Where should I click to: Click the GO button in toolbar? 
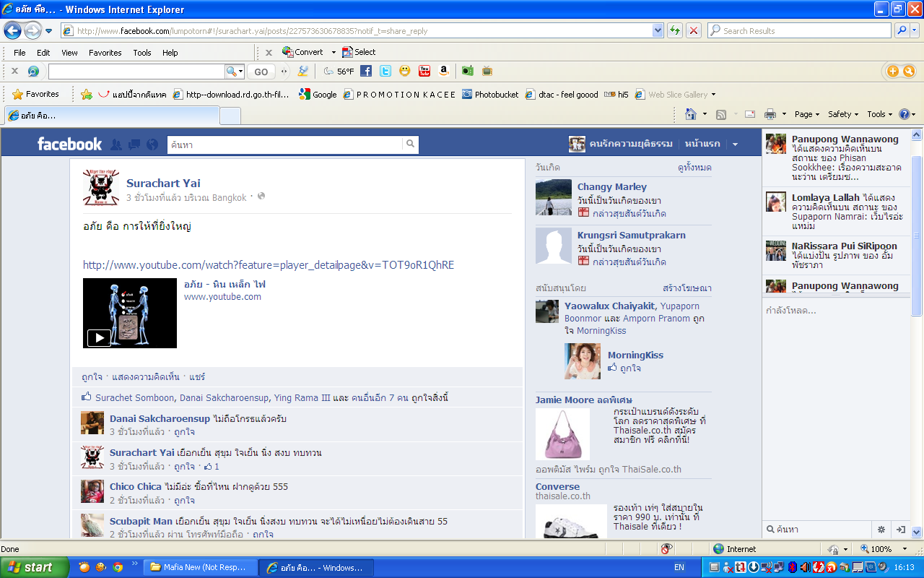click(261, 72)
